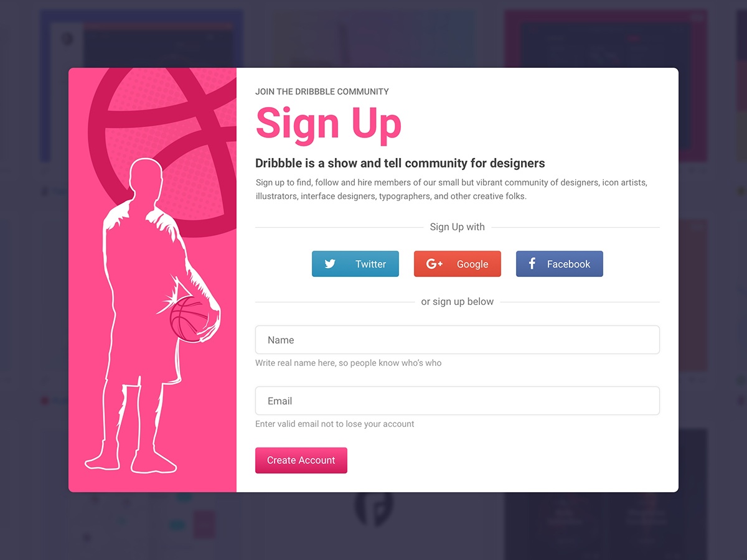Focus the Email input field
747x560 pixels.
[458, 401]
